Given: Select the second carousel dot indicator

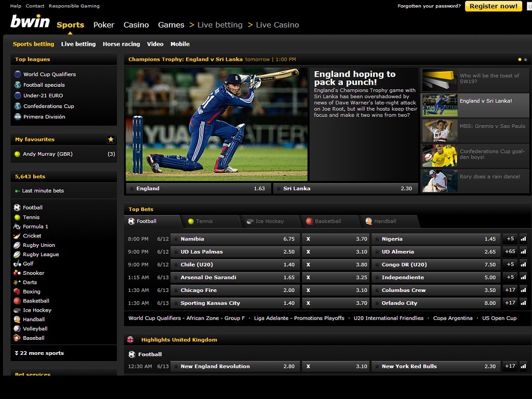Looking at the screenshot, I should coord(526,59).
